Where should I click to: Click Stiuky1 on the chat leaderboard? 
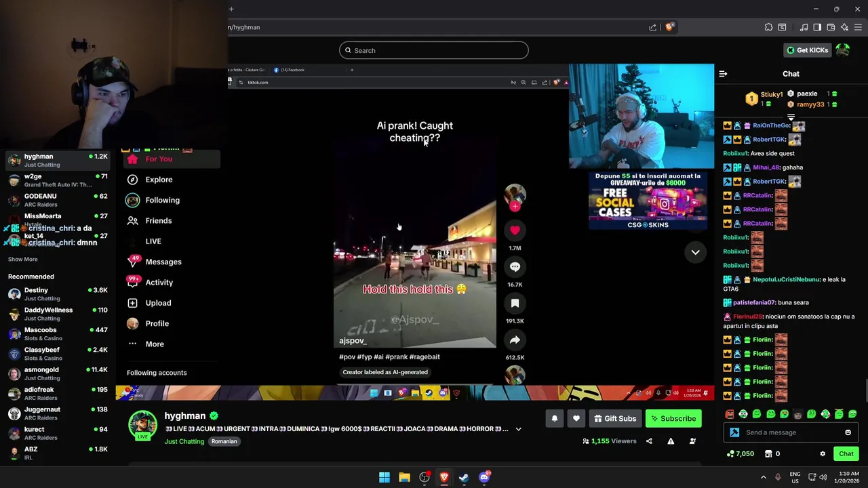(772, 94)
